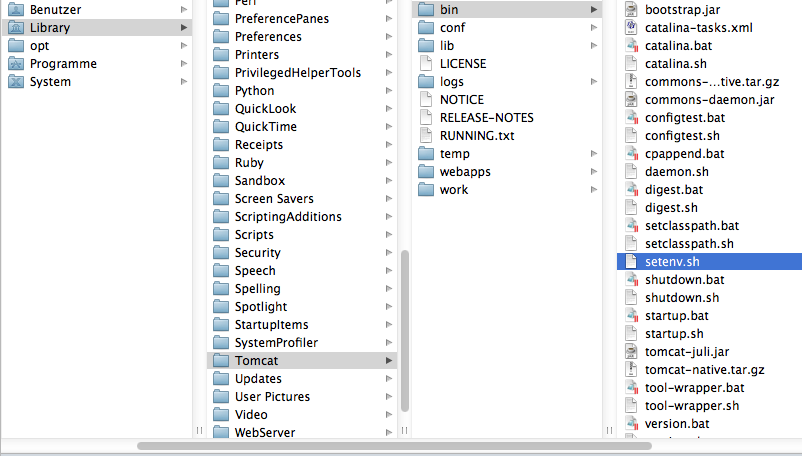The image size is (802, 456).
Task: Click the commons-daemon.jar icon
Action: click(x=631, y=100)
